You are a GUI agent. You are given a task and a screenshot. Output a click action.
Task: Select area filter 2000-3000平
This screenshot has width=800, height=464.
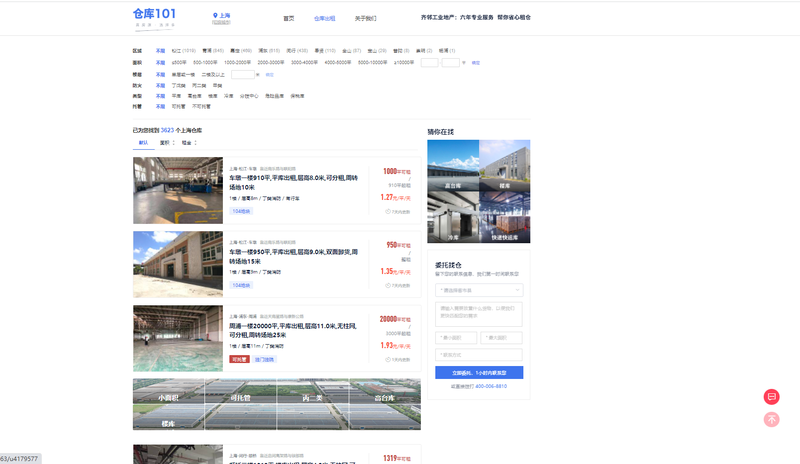[x=271, y=62]
